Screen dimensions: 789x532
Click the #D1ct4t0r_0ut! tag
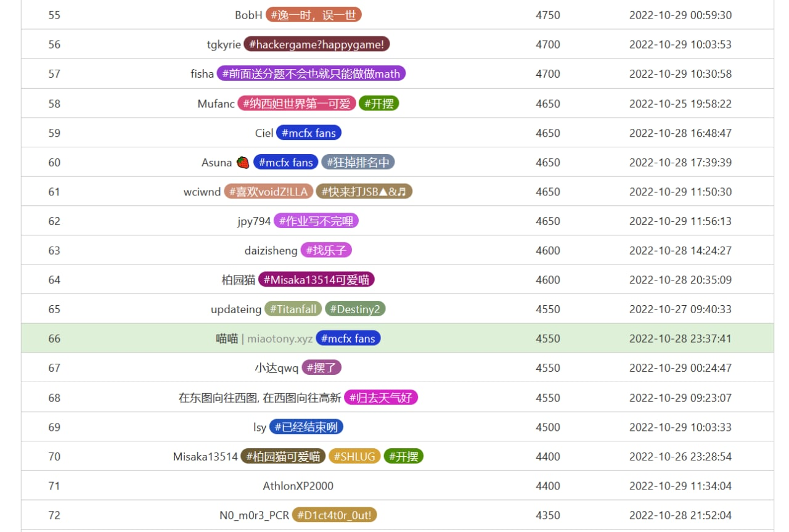tap(334, 515)
